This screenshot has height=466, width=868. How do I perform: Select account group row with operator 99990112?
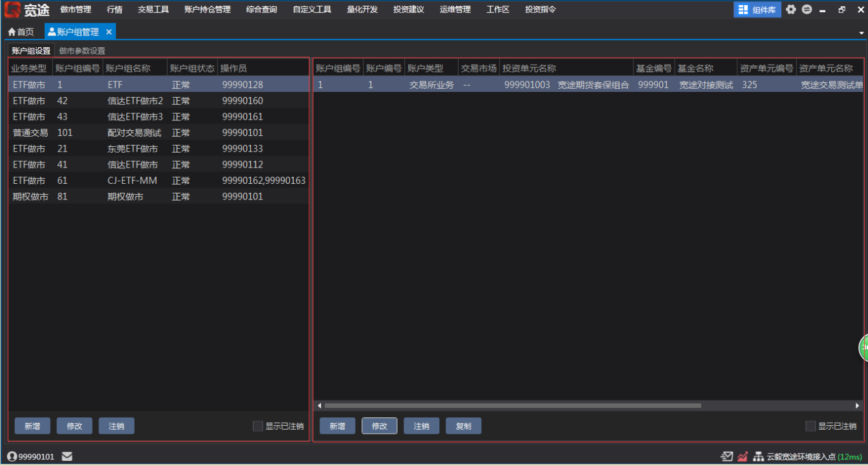(158, 164)
